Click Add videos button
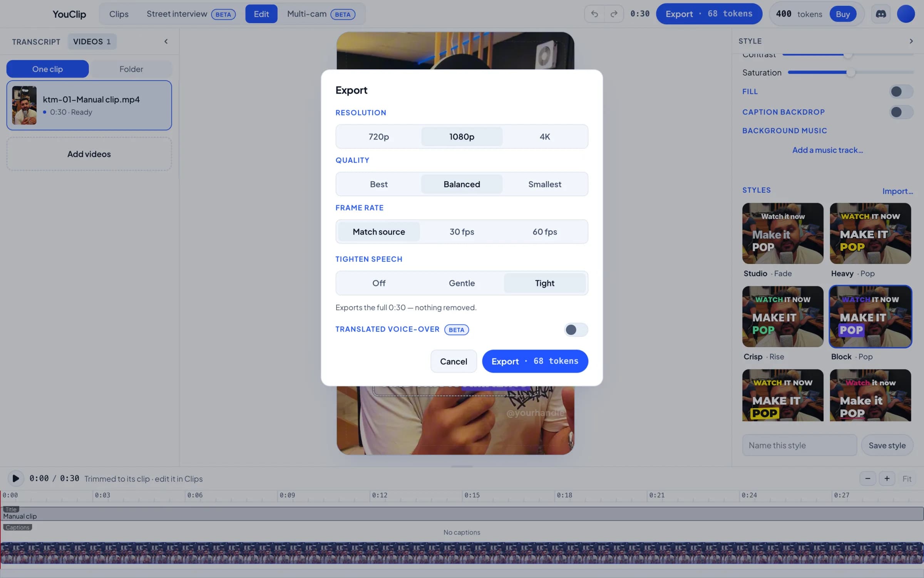This screenshot has width=924, height=578. [x=89, y=154]
